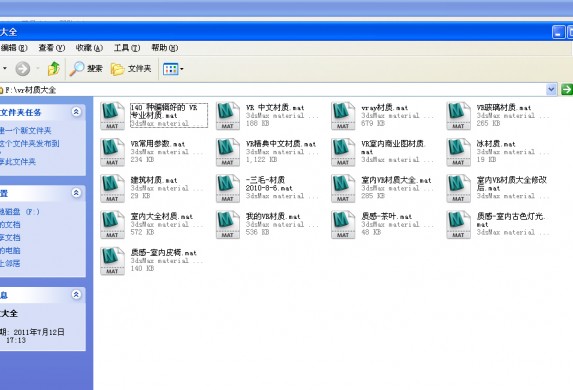This screenshot has height=390, width=573.
Task: Click the VR玻璃材质.mat file name text
Action: pos(504,107)
